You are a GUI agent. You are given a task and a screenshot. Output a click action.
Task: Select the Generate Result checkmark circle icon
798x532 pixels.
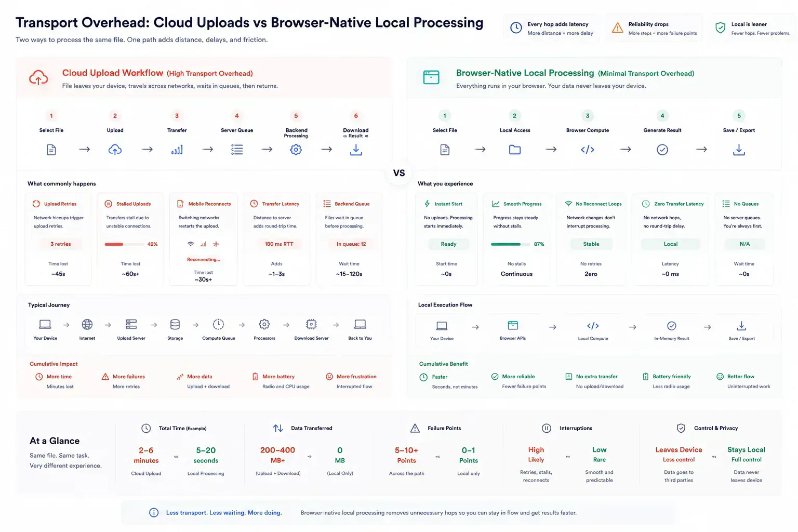662,150
